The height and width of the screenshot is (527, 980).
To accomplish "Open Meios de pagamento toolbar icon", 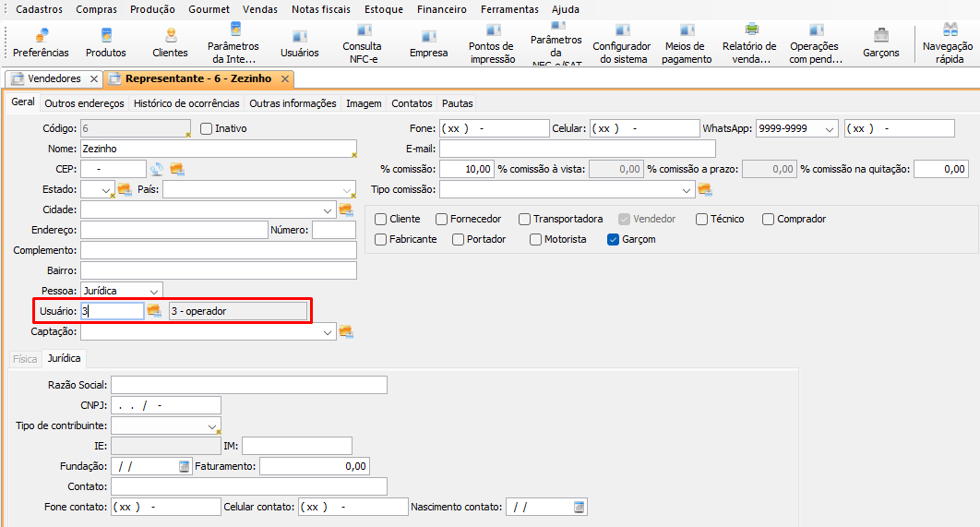I will [687, 42].
